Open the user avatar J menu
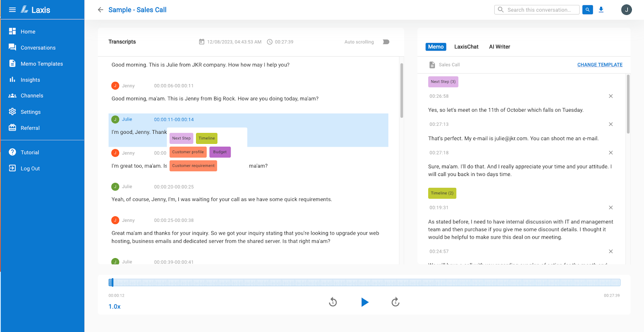Screen dimensions: 644x332 click(626, 10)
